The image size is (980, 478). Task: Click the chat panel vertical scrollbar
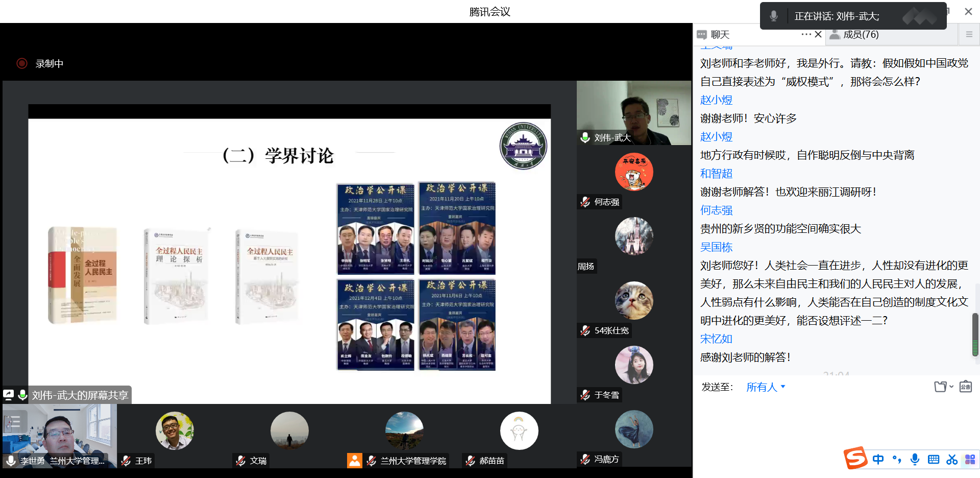click(x=975, y=334)
